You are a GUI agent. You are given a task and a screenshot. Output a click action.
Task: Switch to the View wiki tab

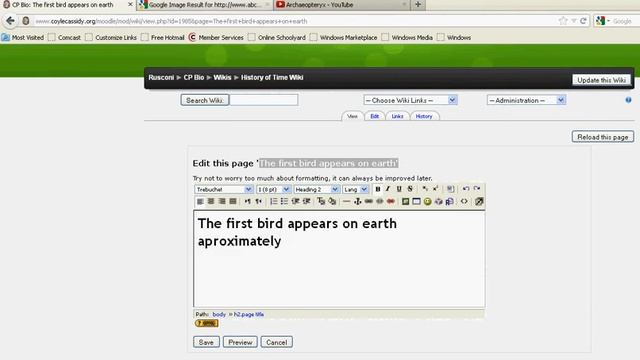[x=352, y=116]
